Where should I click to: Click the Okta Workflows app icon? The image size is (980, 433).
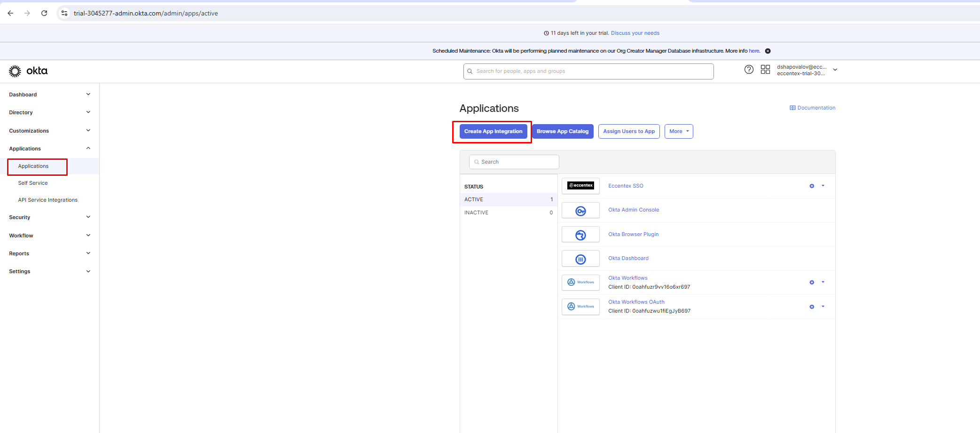coord(580,283)
